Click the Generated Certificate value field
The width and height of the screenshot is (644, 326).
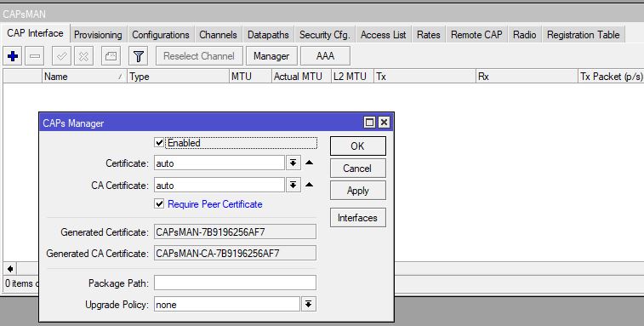pos(236,232)
